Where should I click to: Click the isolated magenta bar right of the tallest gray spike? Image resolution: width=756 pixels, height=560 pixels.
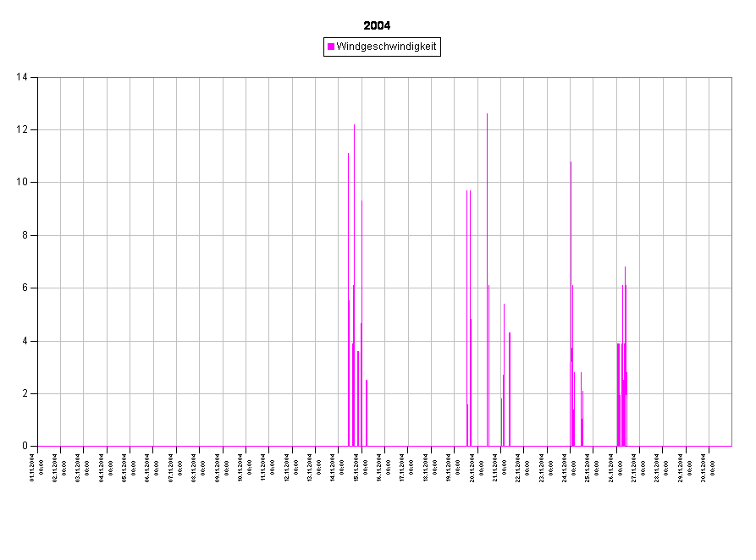[510, 389]
